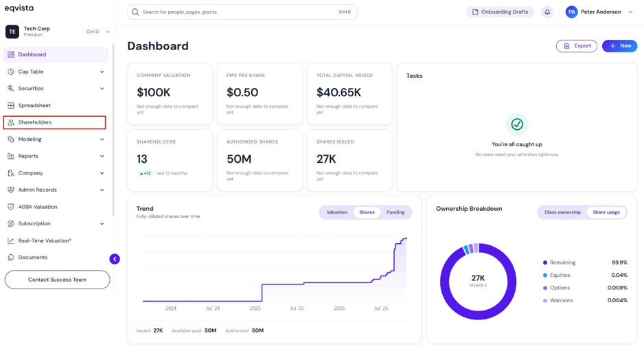Click the Shareholders 13 card
644x349 pixels.
(x=170, y=160)
